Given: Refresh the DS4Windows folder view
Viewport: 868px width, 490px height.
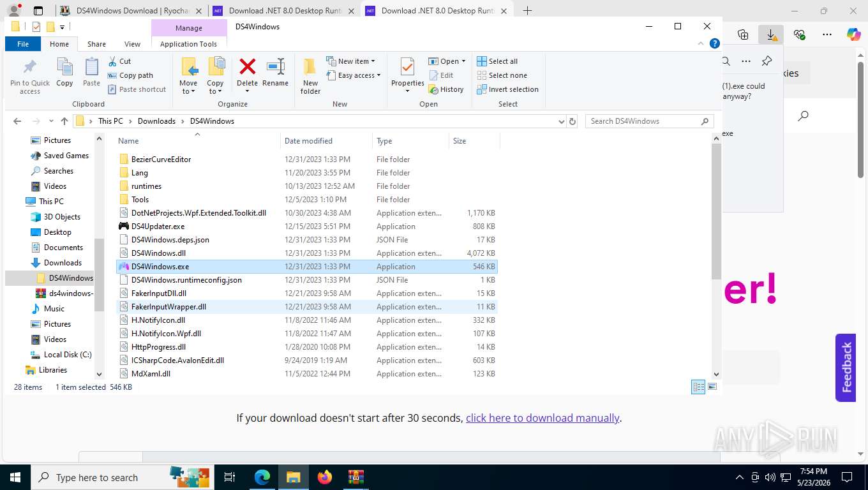Looking at the screenshot, I should (572, 121).
